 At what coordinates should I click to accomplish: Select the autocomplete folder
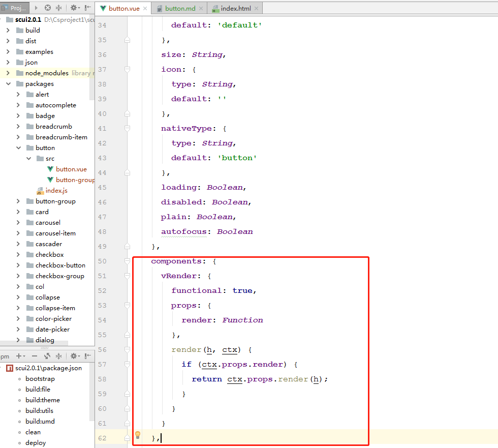pyautogui.click(x=55, y=105)
